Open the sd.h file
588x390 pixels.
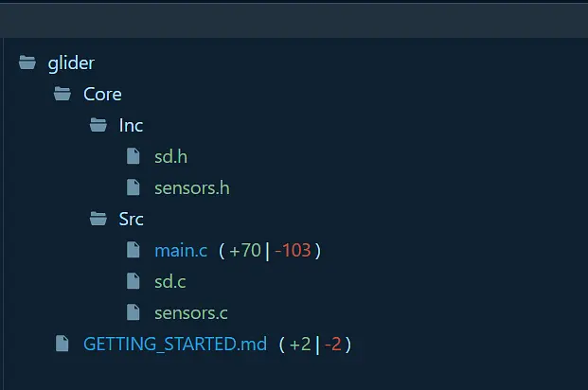click(170, 156)
